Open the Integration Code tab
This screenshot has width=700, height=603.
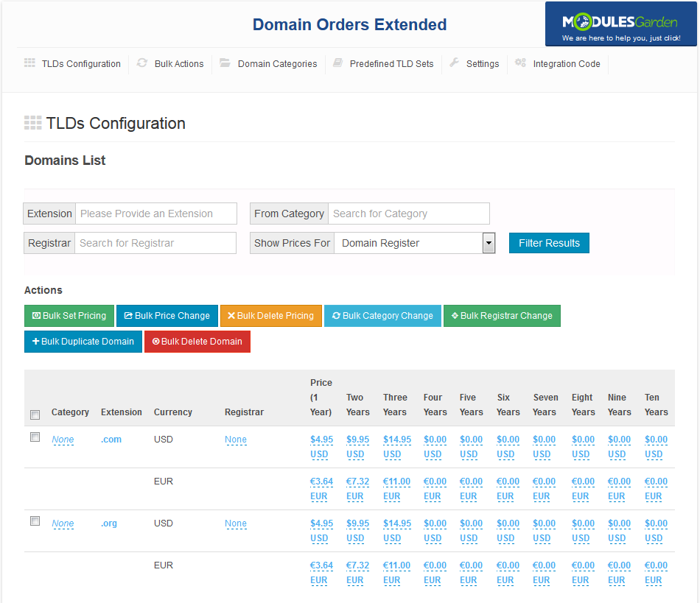point(567,64)
